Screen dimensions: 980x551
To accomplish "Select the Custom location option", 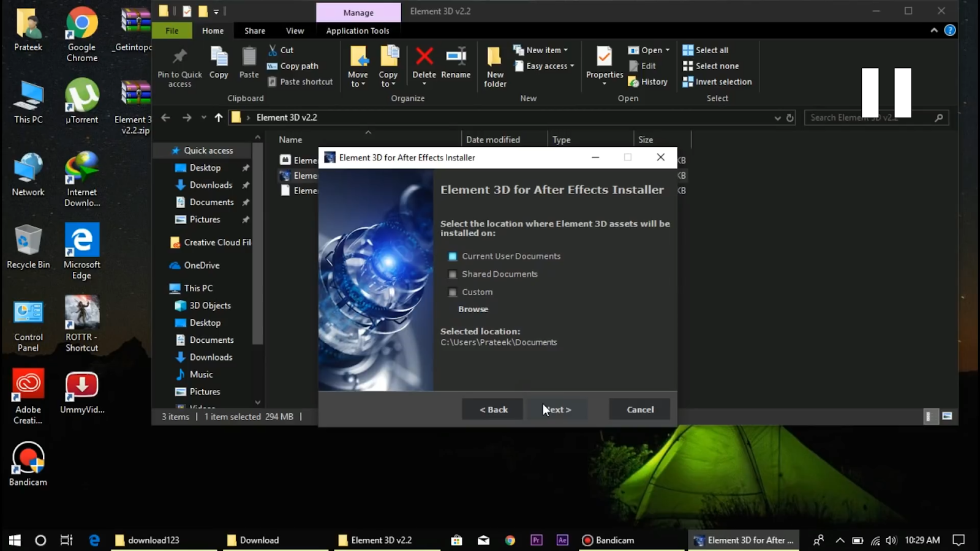I will coord(452,292).
